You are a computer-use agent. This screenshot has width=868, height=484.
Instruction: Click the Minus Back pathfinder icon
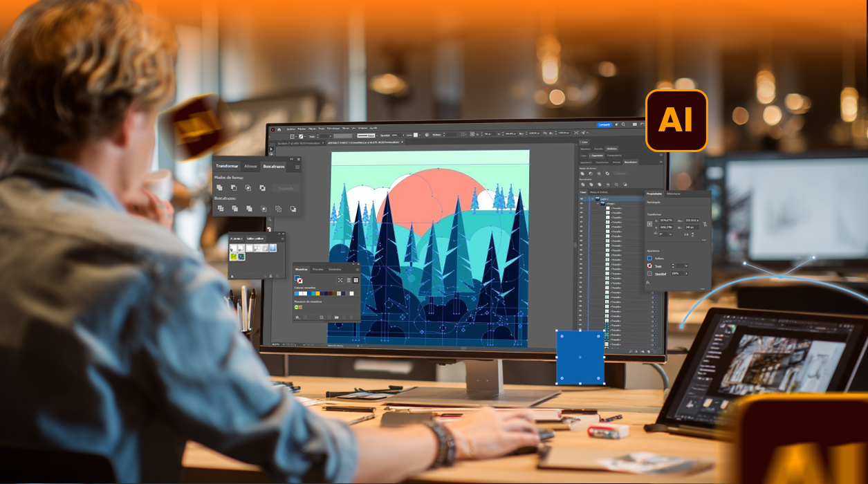tap(293, 208)
